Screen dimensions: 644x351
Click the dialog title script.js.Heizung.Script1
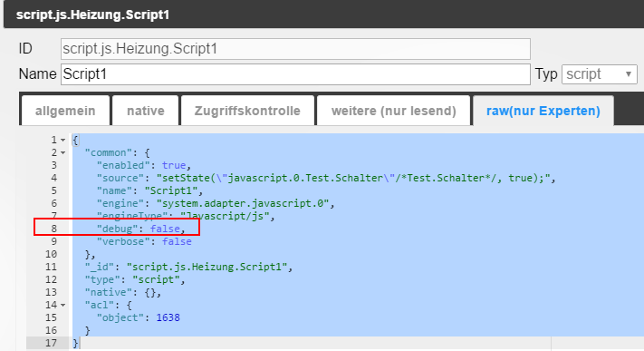pyautogui.click(x=92, y=15)
